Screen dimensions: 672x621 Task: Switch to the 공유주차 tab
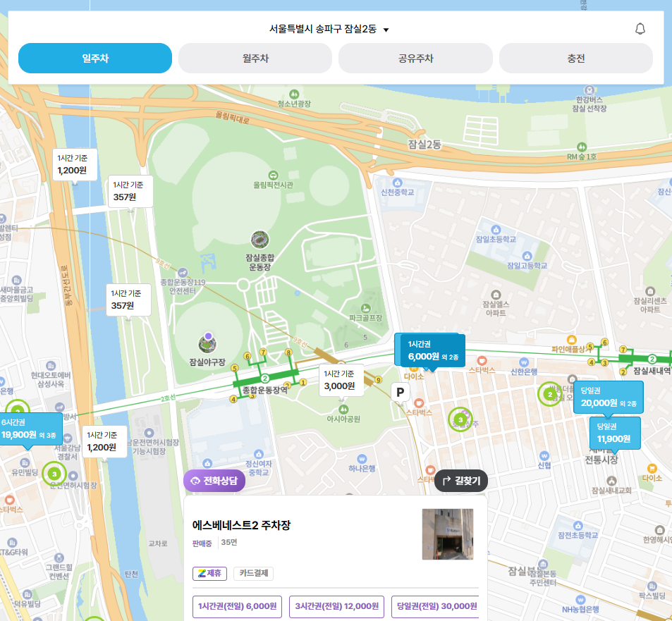(416, 59)
